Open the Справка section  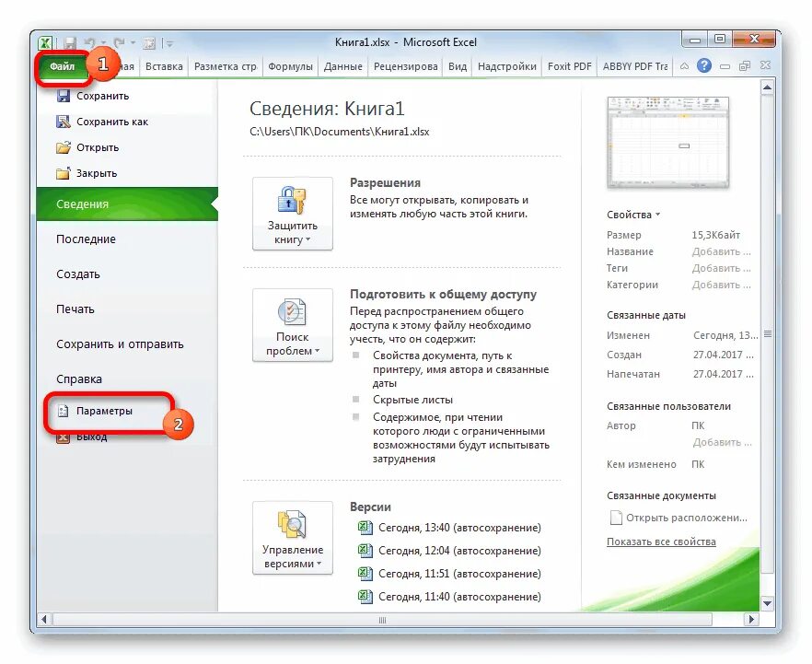[79, 379]
